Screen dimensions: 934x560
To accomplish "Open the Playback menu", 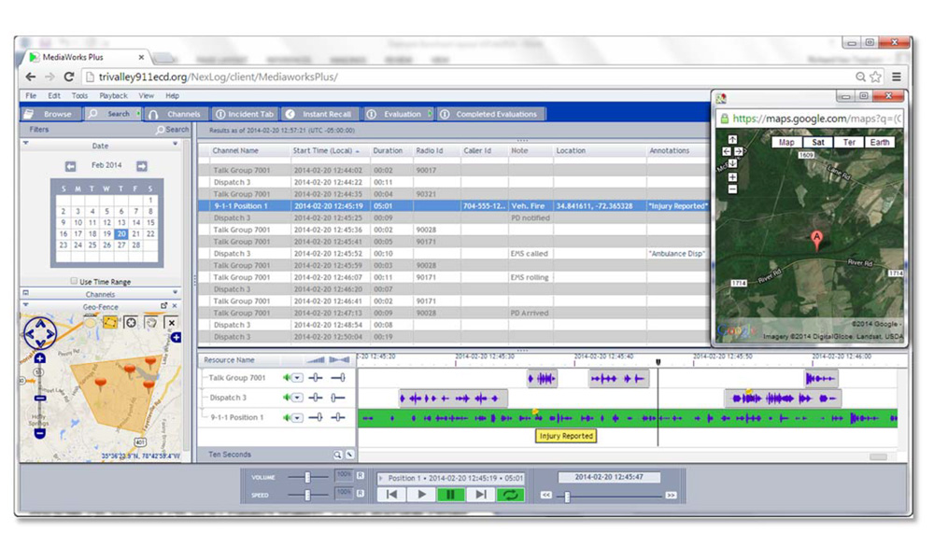I will click(113, 95).
